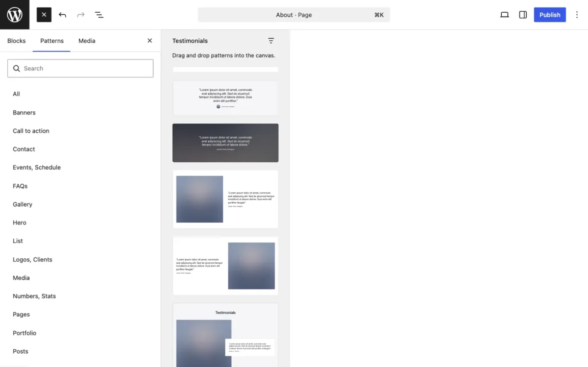The image size is (588, 367).
Task: Open the Document Overview panel
Action: point(99,15)
